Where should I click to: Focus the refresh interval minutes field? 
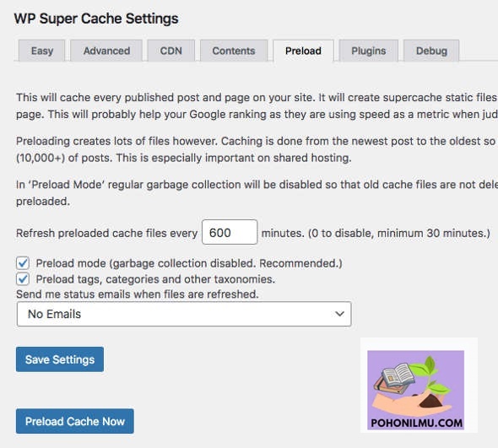click(230, 232)
